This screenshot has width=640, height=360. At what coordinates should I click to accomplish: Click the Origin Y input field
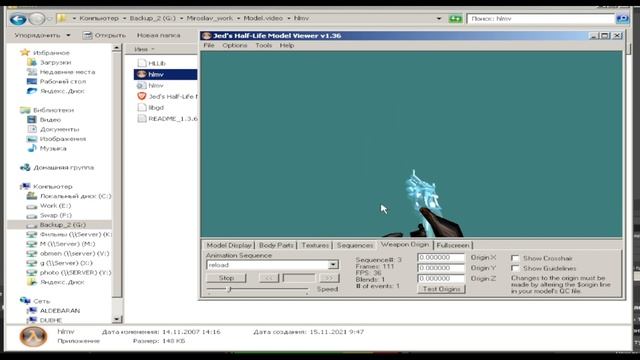click(441, 268)
